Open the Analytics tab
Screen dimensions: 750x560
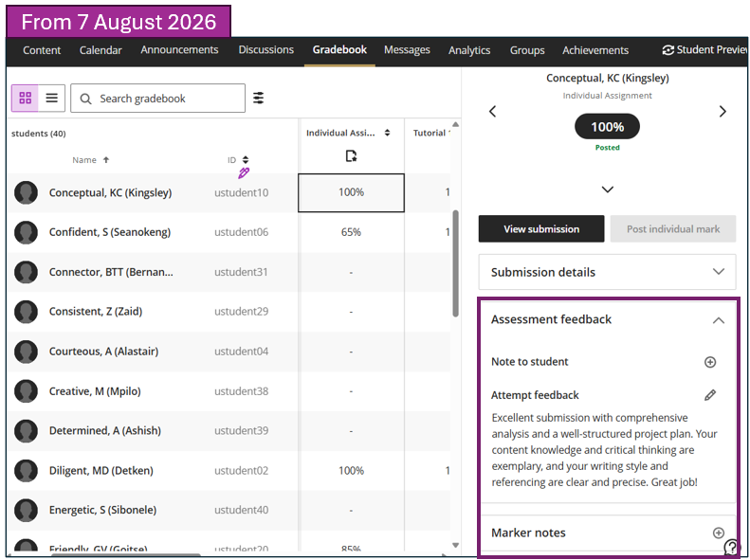click(469, 50)
